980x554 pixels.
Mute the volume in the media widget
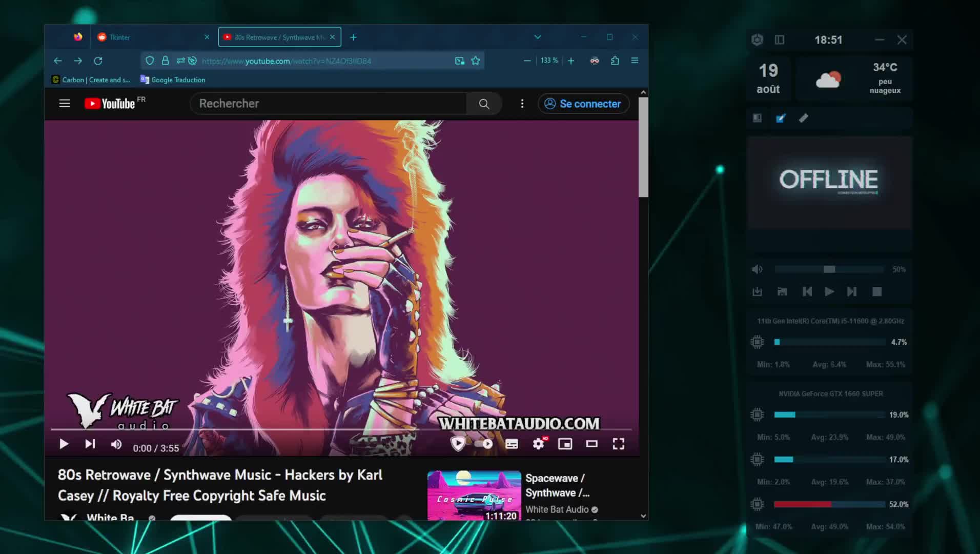pos(758,269)
